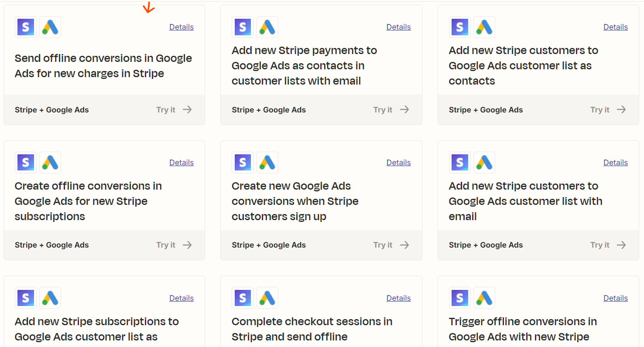644x347 pixels.
Task: Click Stripe icon on 'Add new Stripe subscriptions' card
Action: (x=26, y=298)
